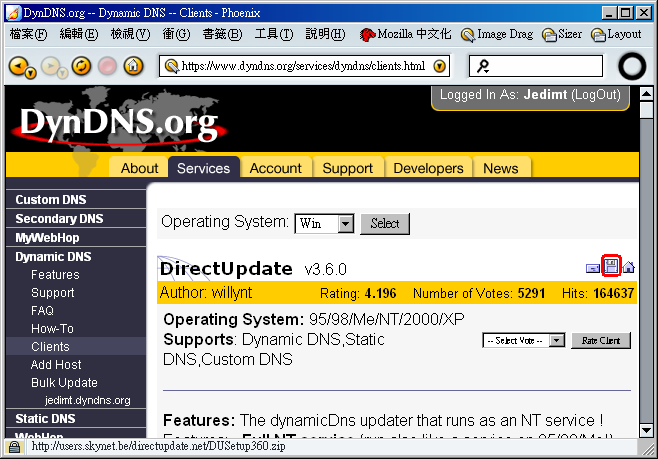This screenshot has height=459, width=658.
Task: Go back with the Back arrow button
Action: [x=18, y=66]
